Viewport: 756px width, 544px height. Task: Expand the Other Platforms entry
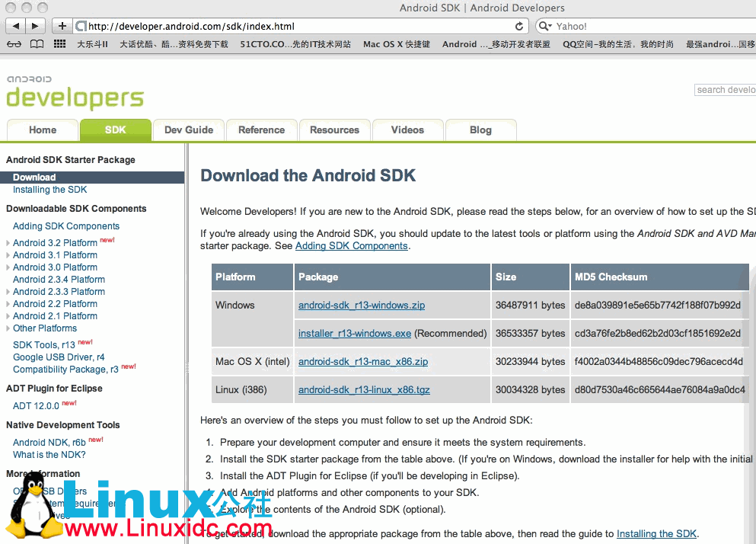(x=44, y=328)
